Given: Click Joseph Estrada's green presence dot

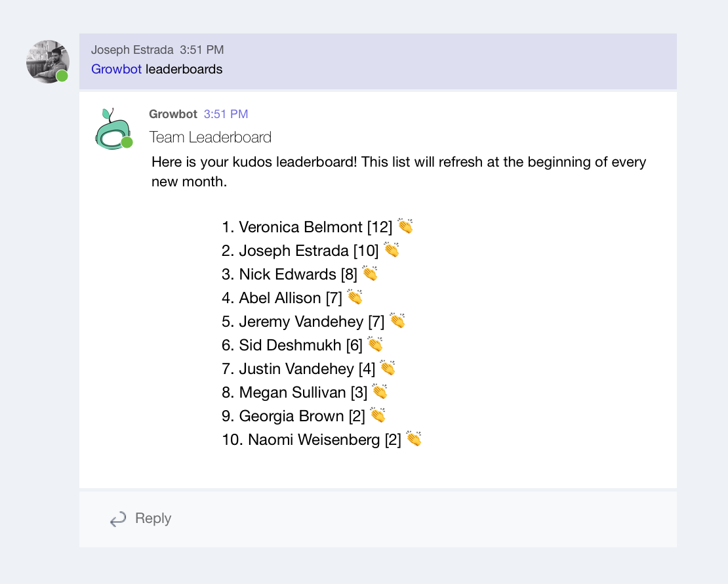Looking at the screenshot, I should coord(62,77).
